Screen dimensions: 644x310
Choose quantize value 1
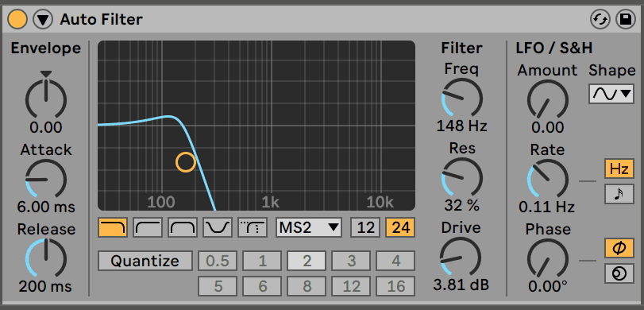click(262, 261)
